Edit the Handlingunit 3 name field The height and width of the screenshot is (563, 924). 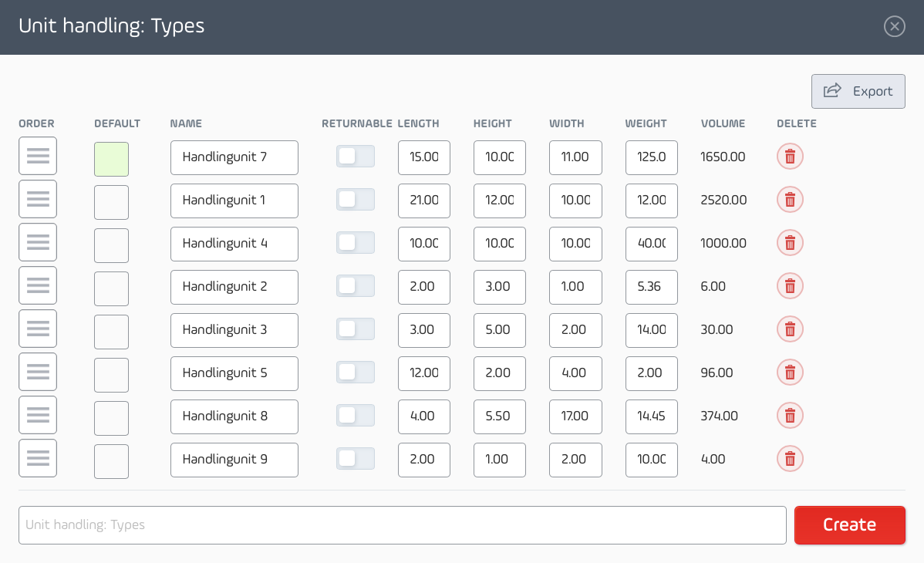pos(234,330)
